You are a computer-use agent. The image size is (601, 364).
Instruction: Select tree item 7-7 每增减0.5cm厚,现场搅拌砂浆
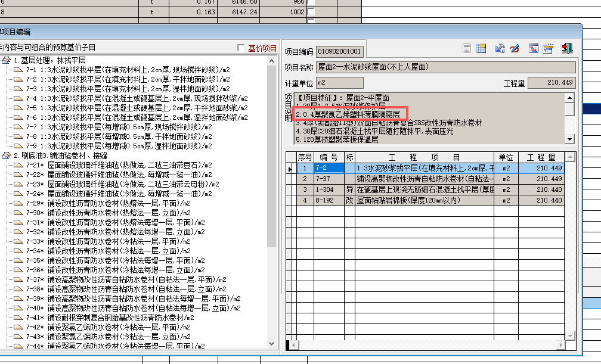pyautogui.click(x=119, y=127)
